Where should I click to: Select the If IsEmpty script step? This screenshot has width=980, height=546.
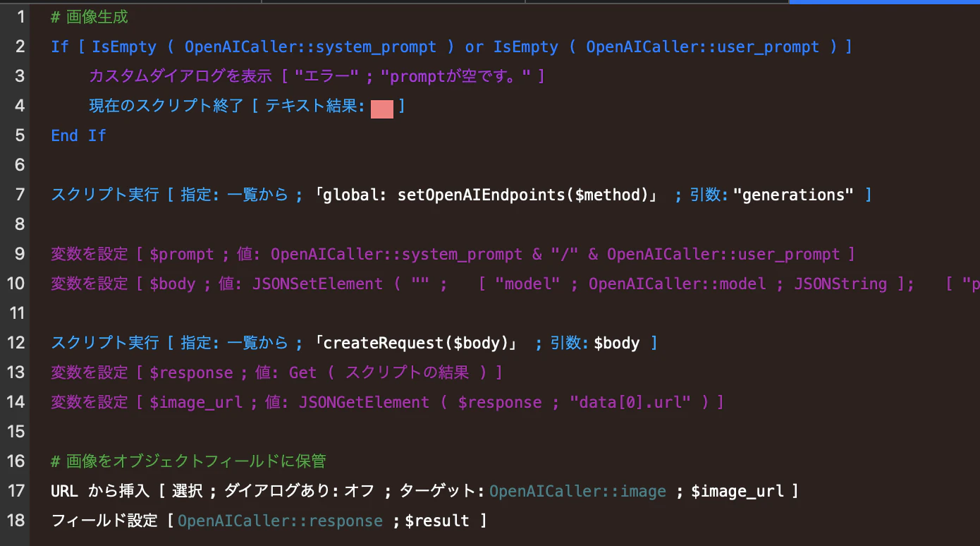(x=451, y=47)
